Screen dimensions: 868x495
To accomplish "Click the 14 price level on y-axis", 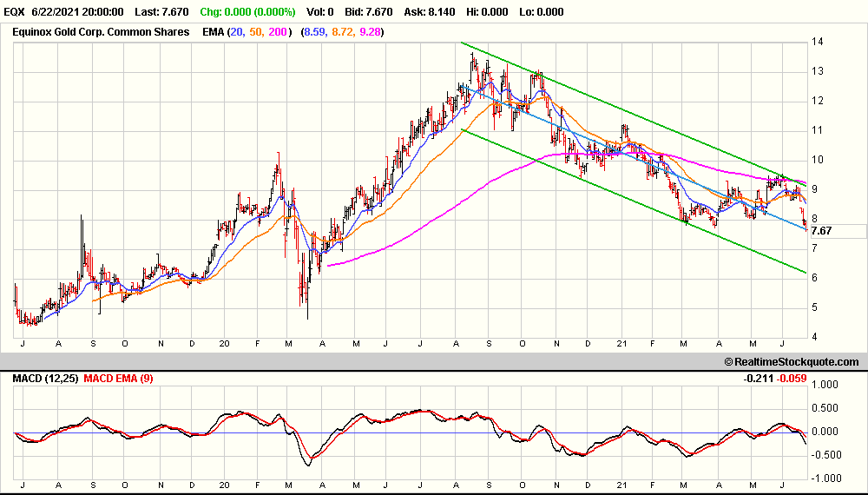I will (817, 42).
